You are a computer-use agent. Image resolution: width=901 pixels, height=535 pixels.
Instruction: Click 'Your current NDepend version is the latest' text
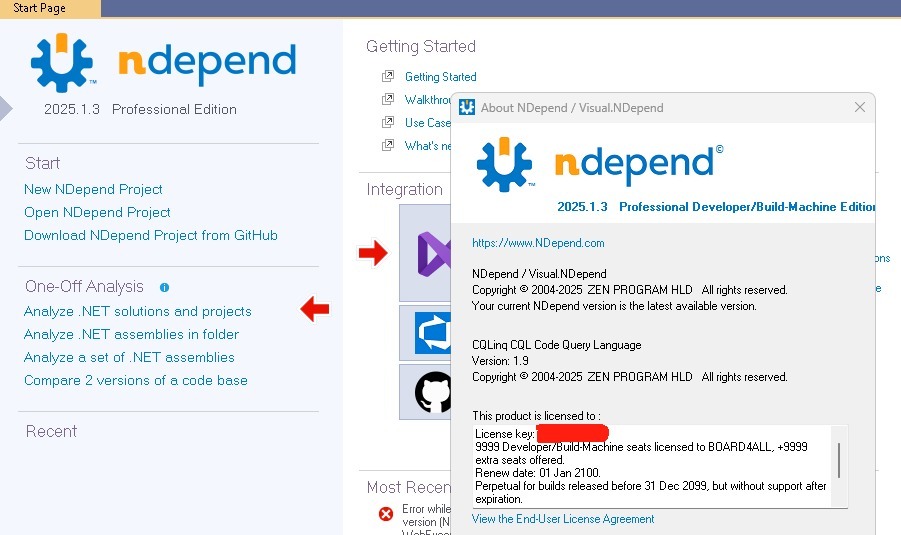coord(614,306)
